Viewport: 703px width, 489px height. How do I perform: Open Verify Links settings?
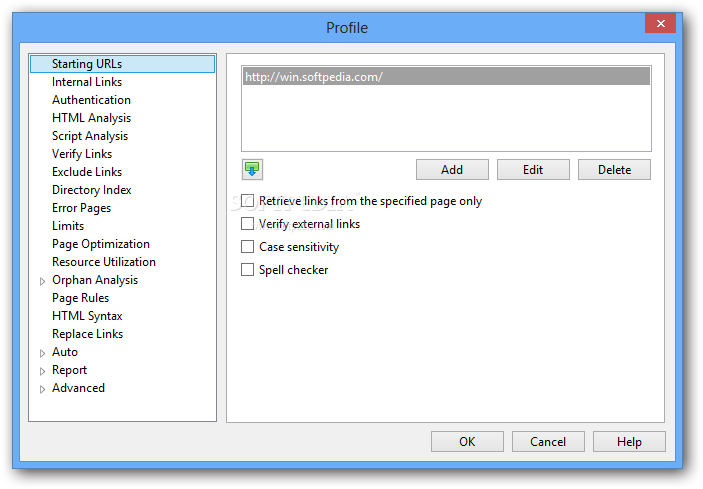click(x=82, y=154)
